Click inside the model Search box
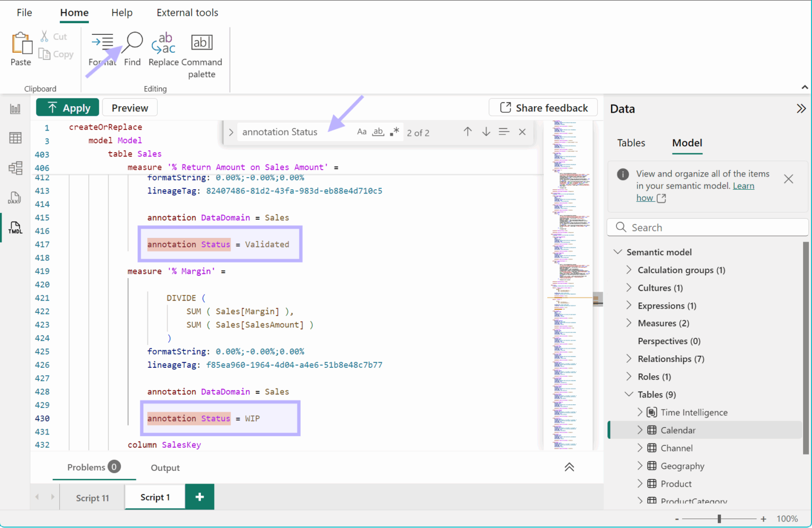Image resolution: width=812 pixels, height=528 pixels. coord(707,227)
